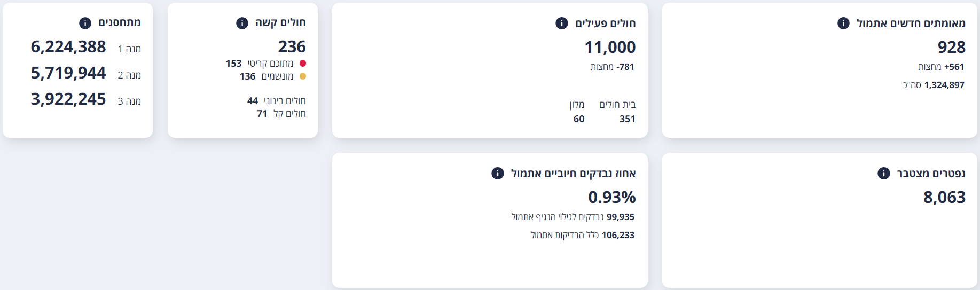Click the 236 severe patients number

pyautogui.click(x=292, y=47)
